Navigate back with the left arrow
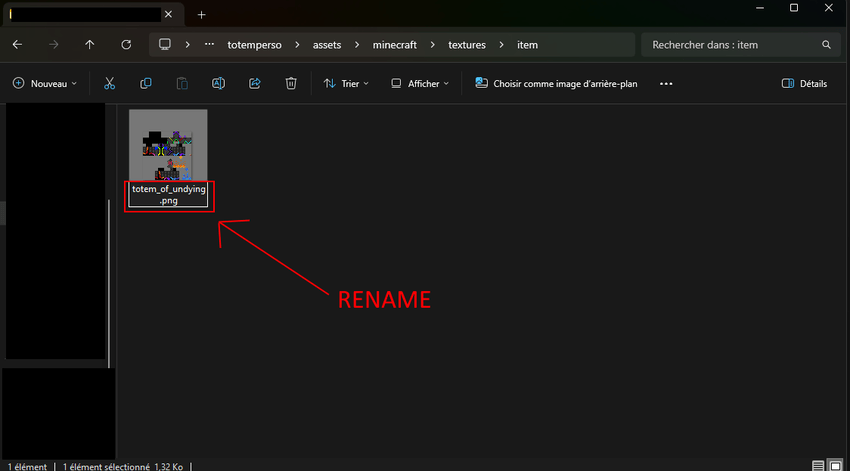The image size is (850, 471). pos(18,45)
